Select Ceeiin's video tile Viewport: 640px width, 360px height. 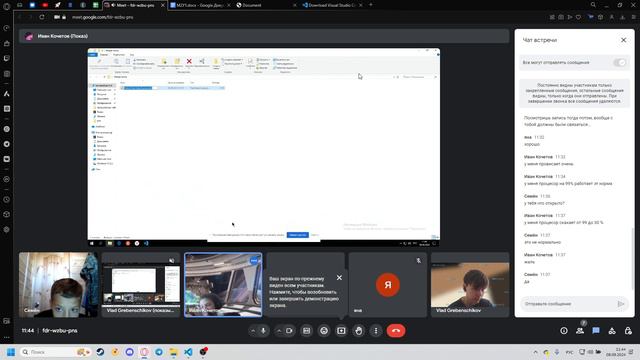tap(58, 284)
